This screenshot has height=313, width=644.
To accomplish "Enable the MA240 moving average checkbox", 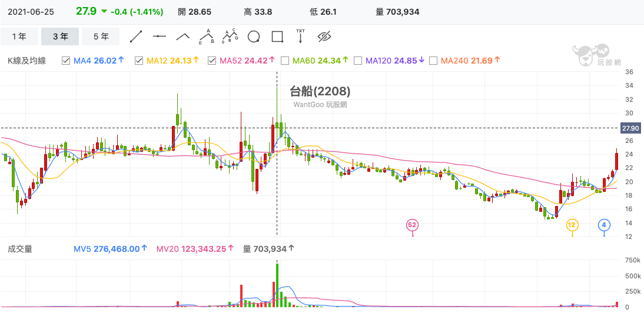I will 433,61.
